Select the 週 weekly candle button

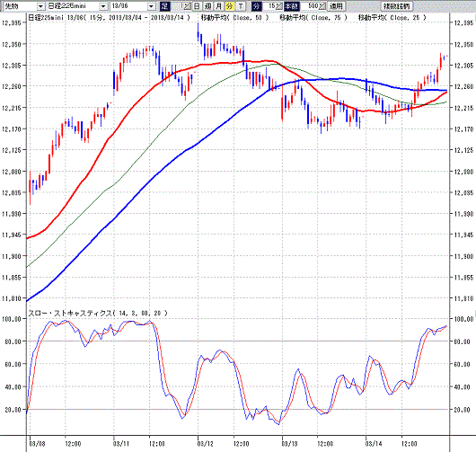[x=208, y=6]
